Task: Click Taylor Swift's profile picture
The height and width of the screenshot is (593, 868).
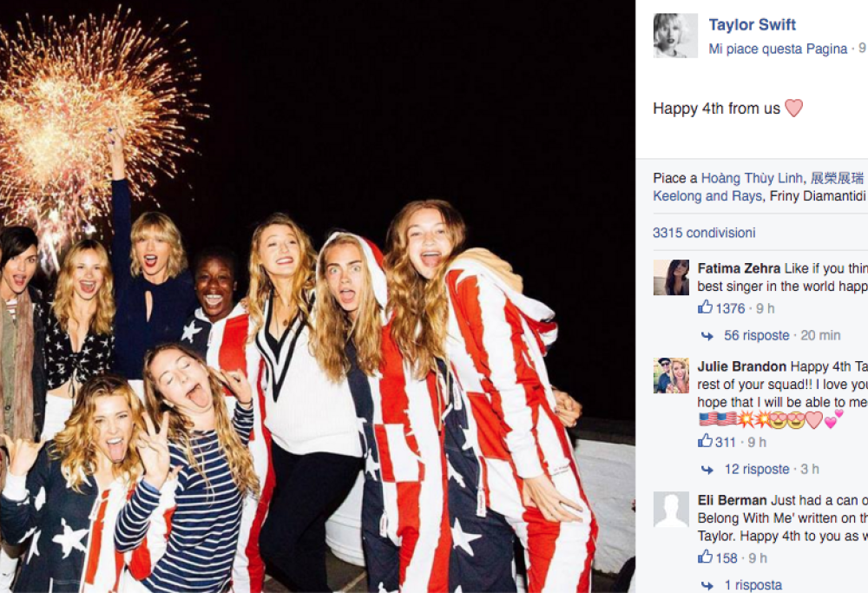Action: coord(675,36)
